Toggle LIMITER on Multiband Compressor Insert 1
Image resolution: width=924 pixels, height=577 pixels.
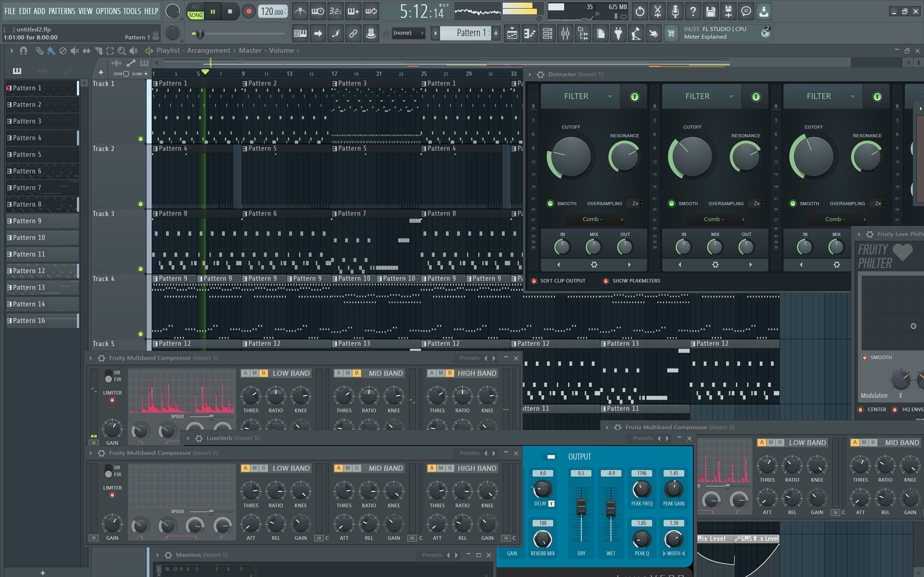click(x=112, y=400)
